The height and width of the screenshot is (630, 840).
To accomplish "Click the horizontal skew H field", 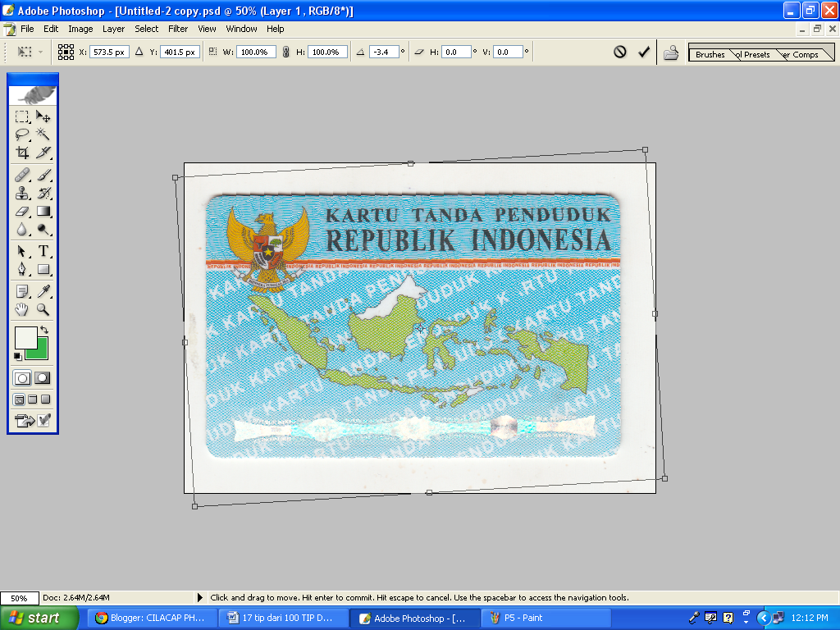I will click(456, 52).
